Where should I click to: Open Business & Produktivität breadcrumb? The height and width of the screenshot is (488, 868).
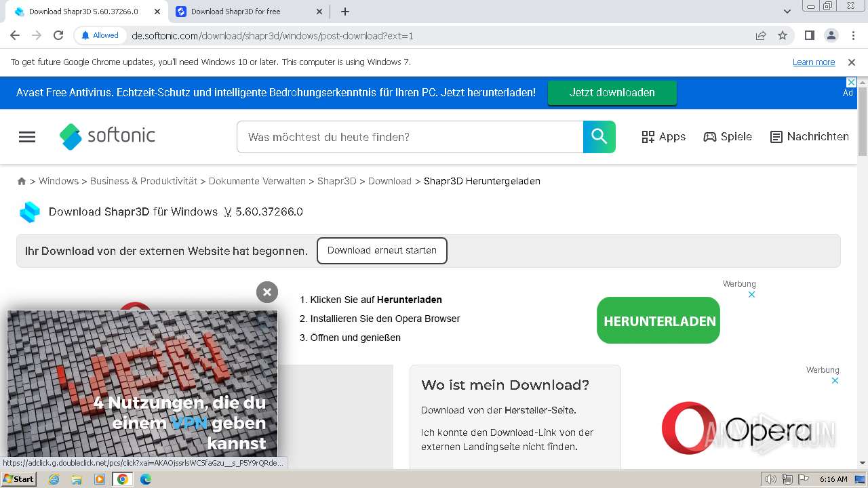point(144,181)
